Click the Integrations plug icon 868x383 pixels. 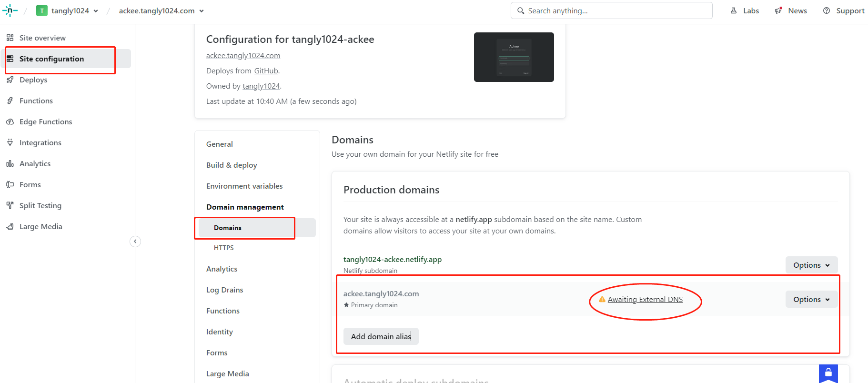pos(10,142)
